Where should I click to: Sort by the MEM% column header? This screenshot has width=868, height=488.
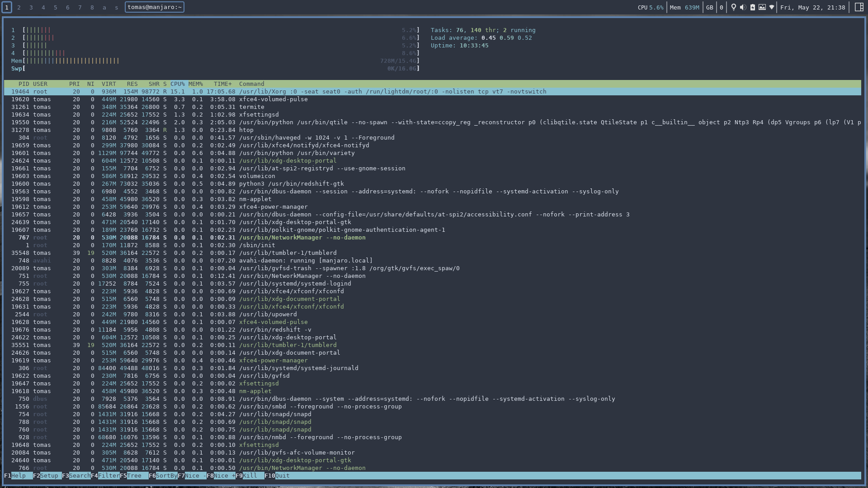(195, 84)
